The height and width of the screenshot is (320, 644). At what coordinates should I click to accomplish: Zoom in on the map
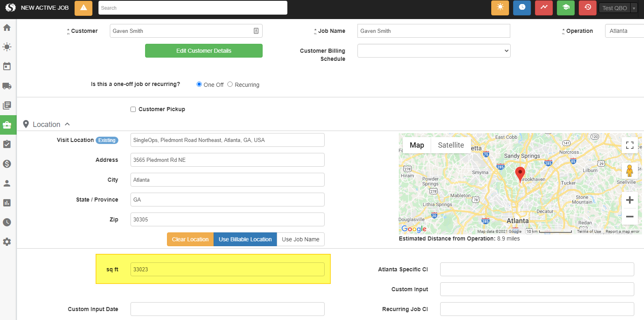tap(630, 200)
